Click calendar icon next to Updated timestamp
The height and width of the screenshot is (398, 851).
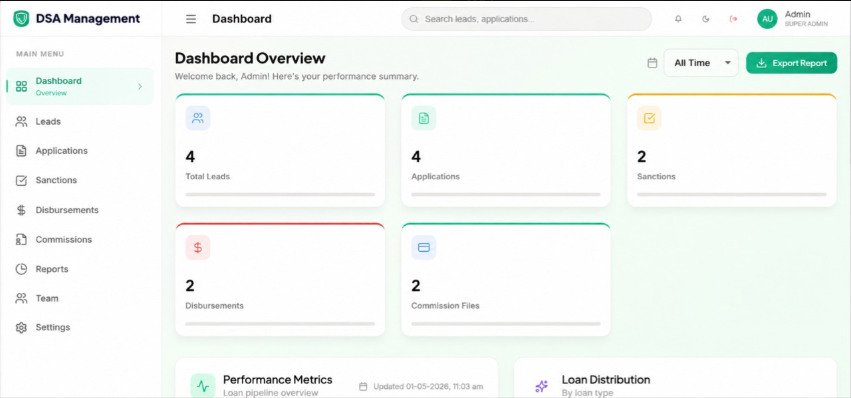364,387
